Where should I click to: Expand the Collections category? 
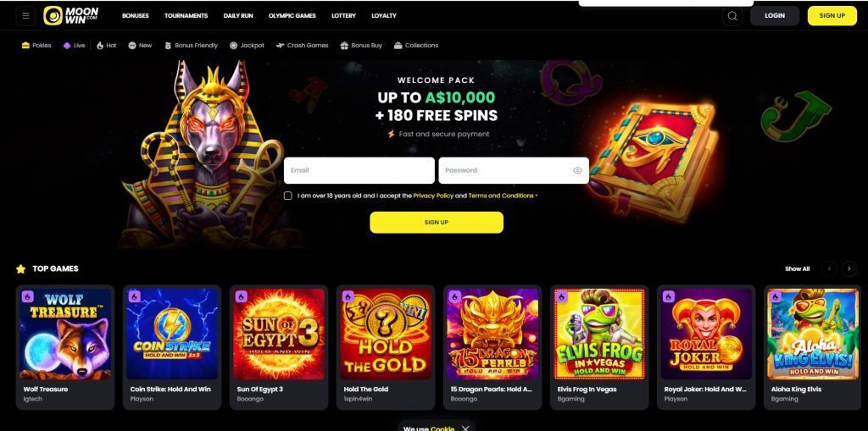coord(416,46)
